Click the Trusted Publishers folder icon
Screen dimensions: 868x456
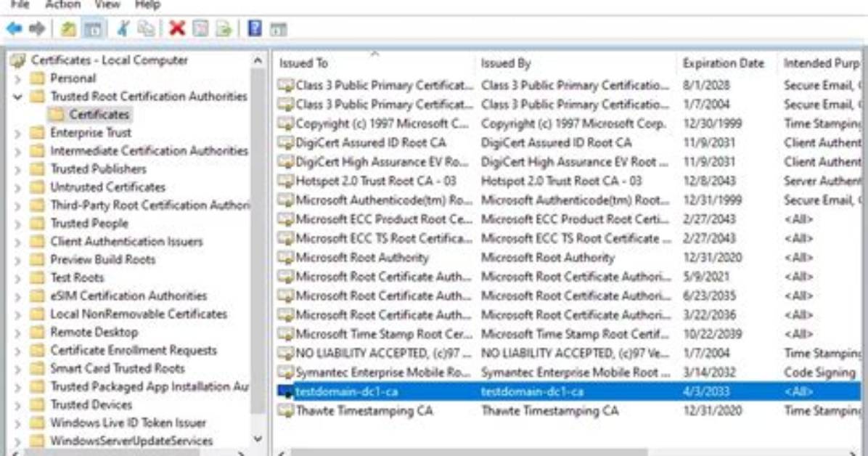tap(38, 169)
